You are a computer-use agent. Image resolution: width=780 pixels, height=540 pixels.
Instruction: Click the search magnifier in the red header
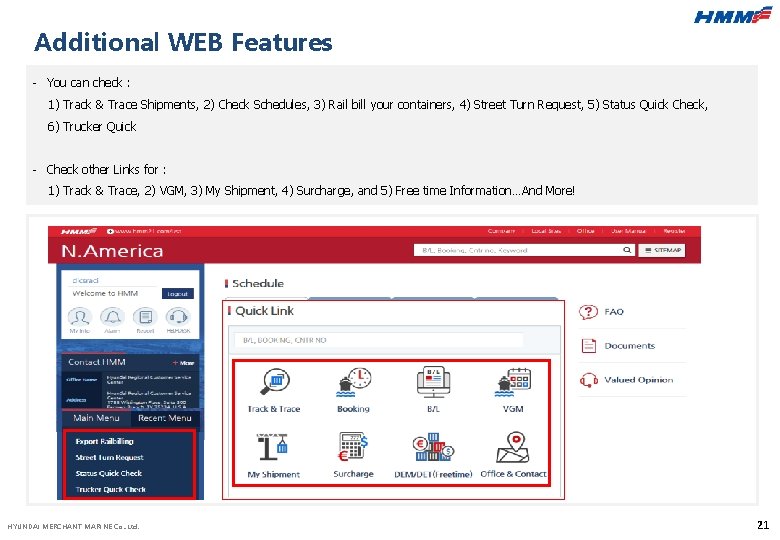[x=627, y=250]
